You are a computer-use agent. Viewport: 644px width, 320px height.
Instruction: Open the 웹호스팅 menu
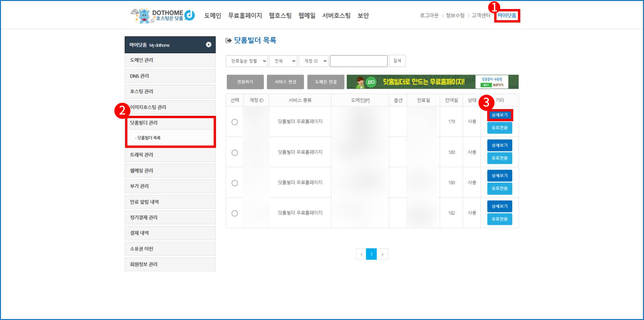(x=280, y=15)
